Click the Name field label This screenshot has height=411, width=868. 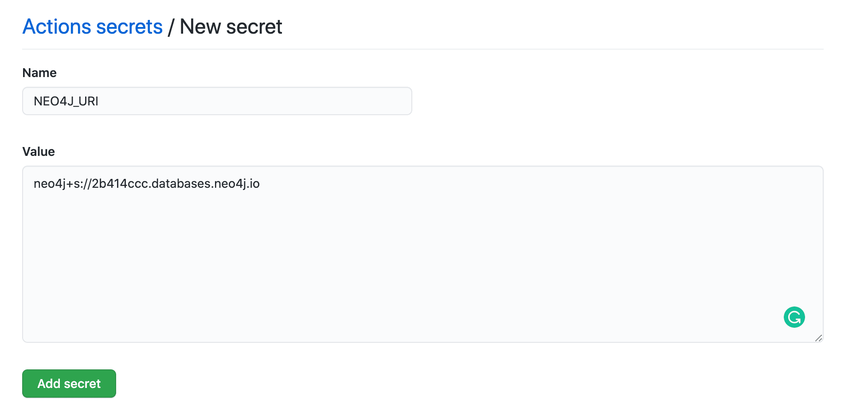pos(39,73)
